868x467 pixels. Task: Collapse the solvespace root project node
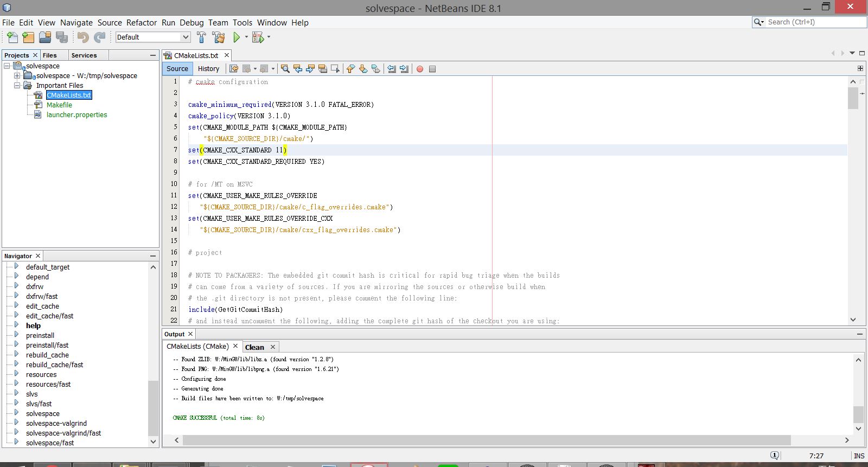point(7,66)
